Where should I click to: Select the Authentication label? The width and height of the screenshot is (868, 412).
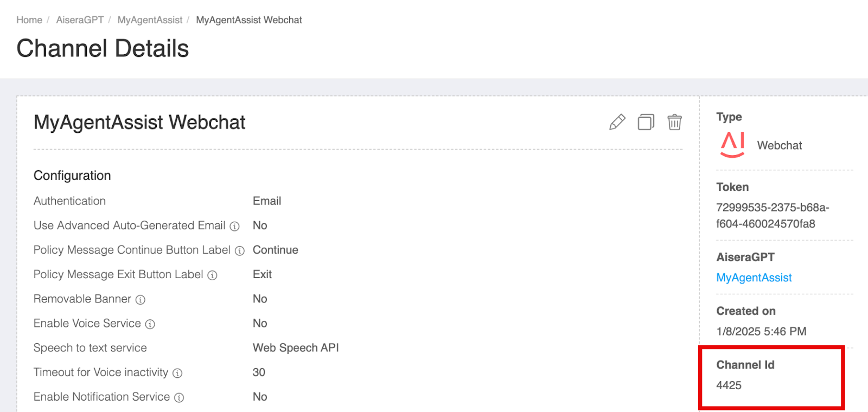[x=69, y=201]
